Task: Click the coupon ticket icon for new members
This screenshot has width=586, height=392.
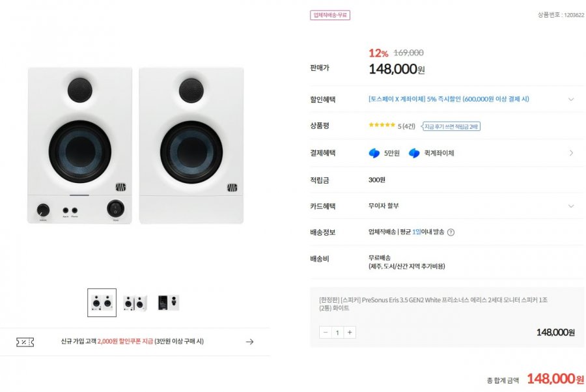Action: coord(25,341)
